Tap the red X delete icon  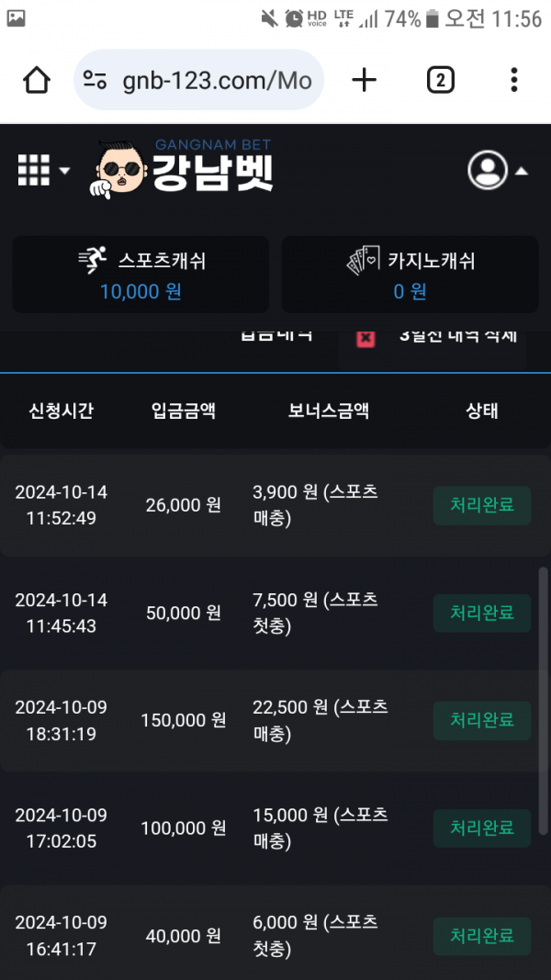click(x=365, y=337)
